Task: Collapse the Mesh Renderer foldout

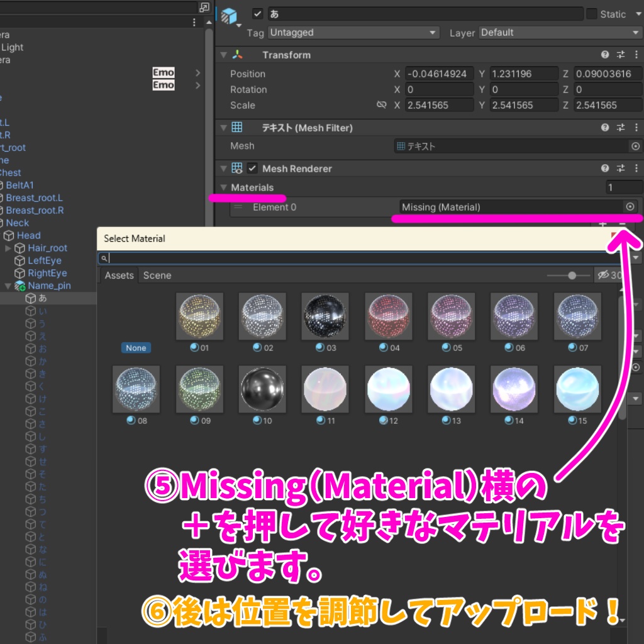Action: pos(224,169)
